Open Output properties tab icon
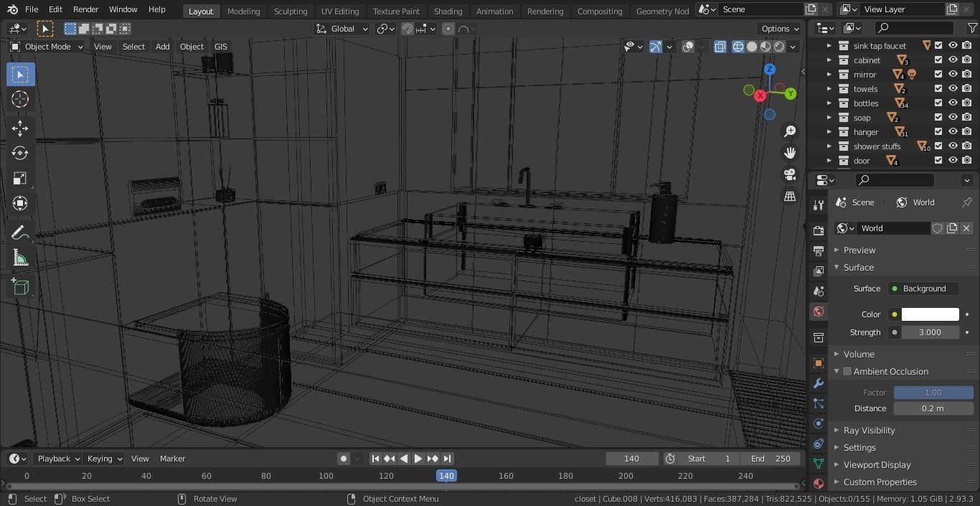980x506 pixels. [818, 250]
